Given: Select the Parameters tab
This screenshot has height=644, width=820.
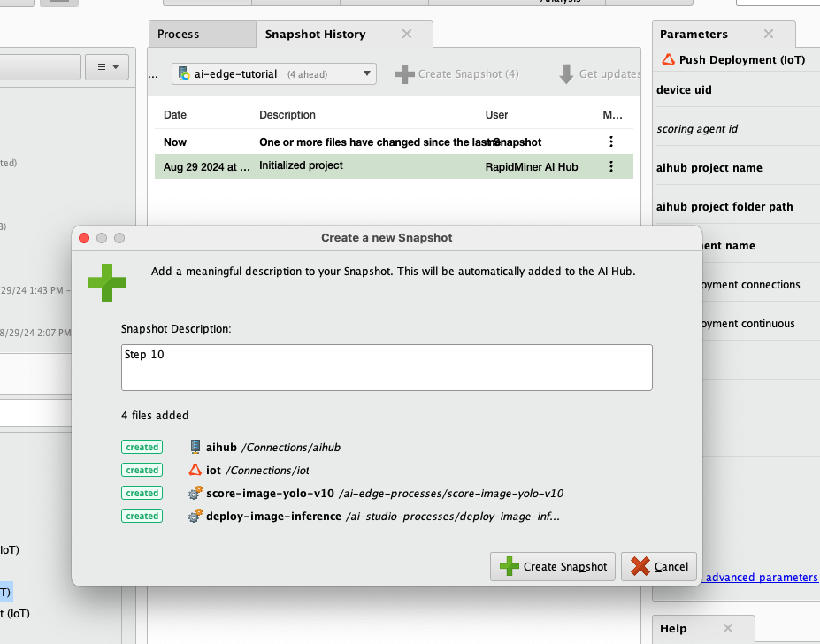Looking at the screenshot, I should (694, 34).
